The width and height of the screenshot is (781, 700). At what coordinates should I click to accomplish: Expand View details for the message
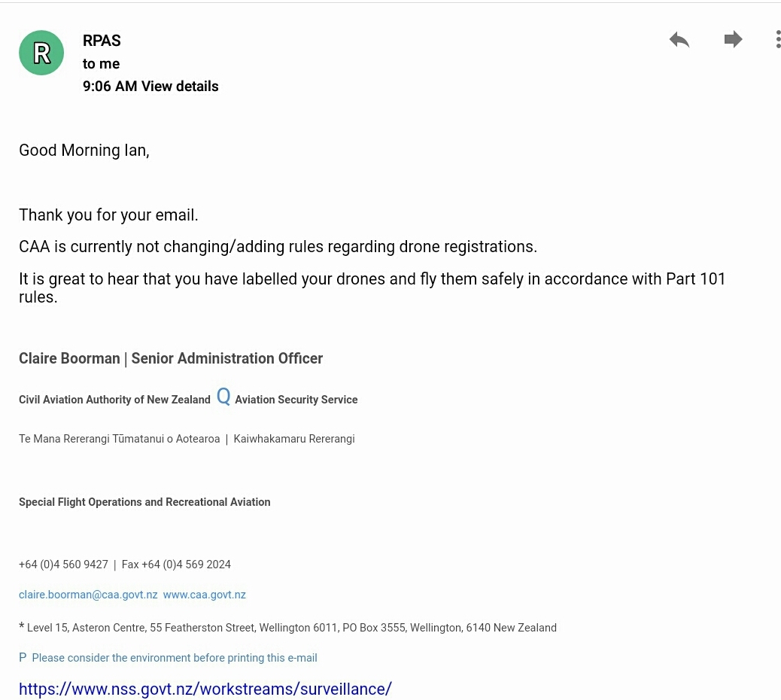(180, 87)
